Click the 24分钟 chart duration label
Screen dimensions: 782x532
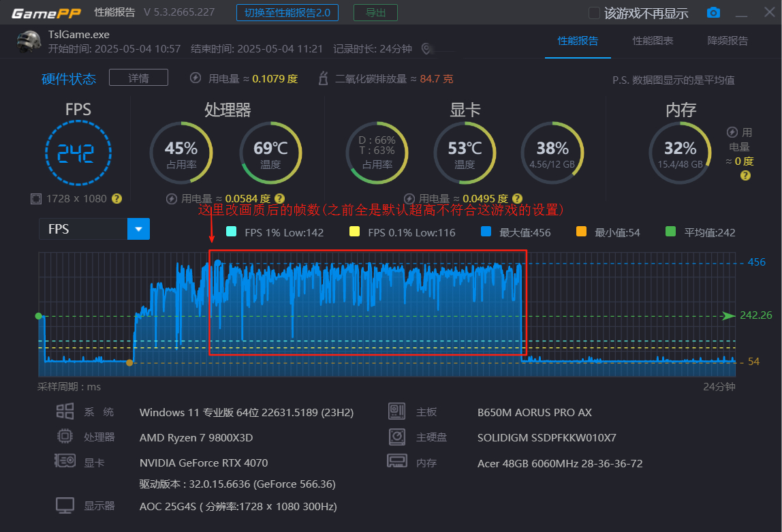719,387
